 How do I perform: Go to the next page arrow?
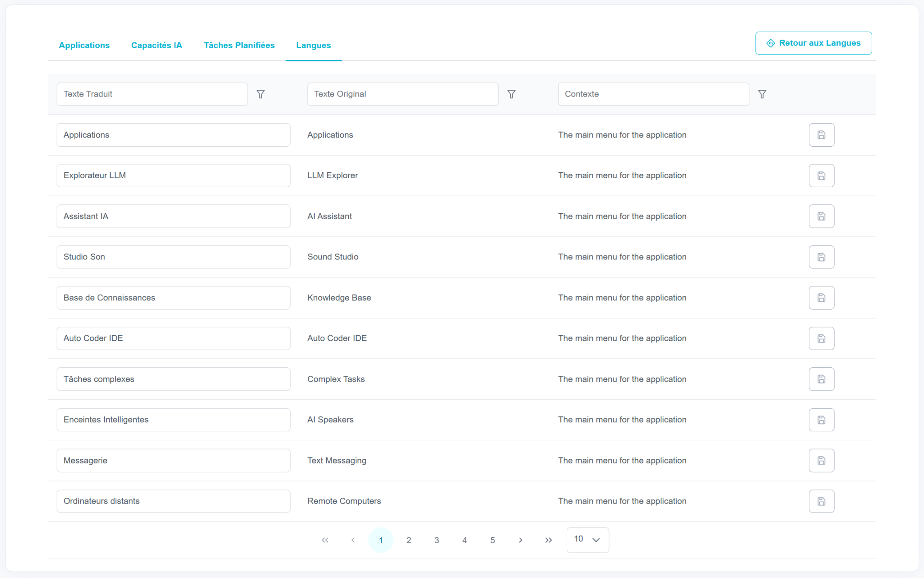(521, 540)
